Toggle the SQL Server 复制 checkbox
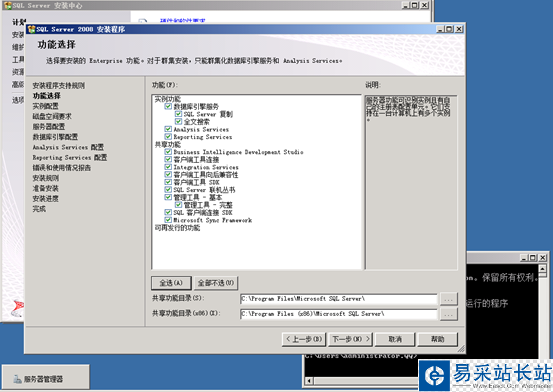Image resolution: width=553 pixels, height=392 pixels. tap(178, 114)
